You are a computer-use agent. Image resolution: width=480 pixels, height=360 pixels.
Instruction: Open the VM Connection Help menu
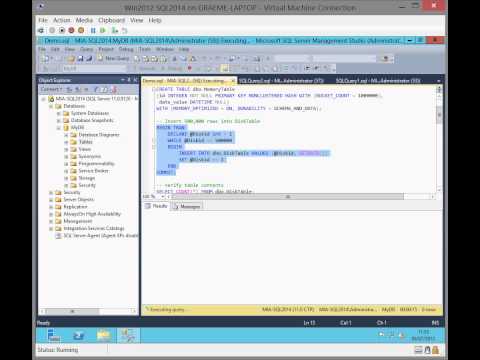click(155, 20)
